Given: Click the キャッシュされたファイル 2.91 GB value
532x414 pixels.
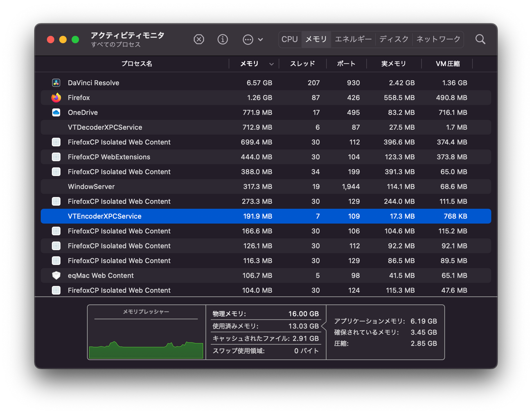Looking at the screenshot, I should pos(305,339).
